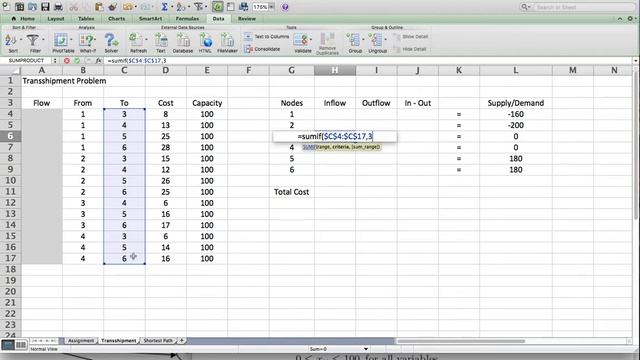Click the FileMaker import icon
Viewport: 640px width, 360px height.
click(227, 40)
